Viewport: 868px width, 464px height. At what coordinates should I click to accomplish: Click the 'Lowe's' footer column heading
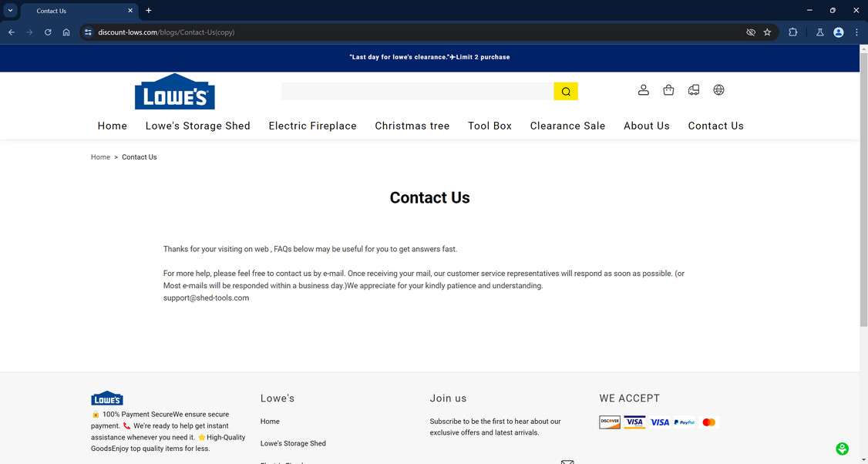(278, 398)
